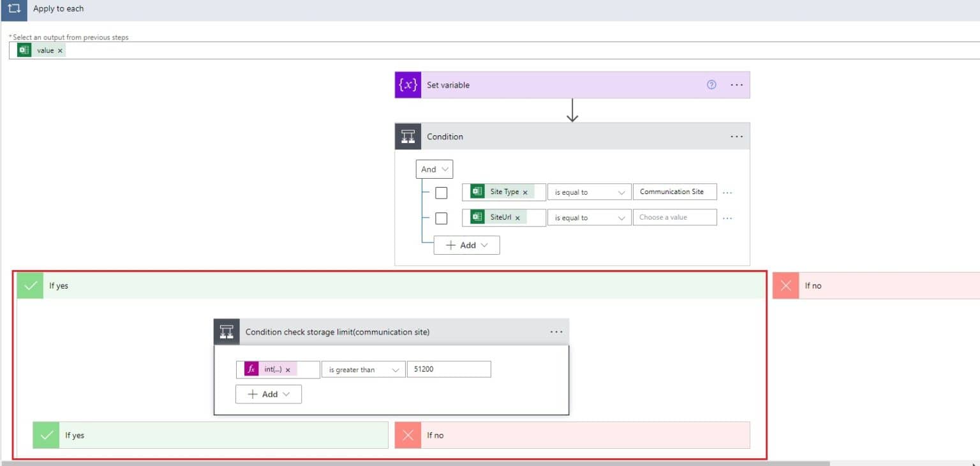Open Site Type row 'is equal to' dropdown

pyautogui.click(x=589, y=192)
